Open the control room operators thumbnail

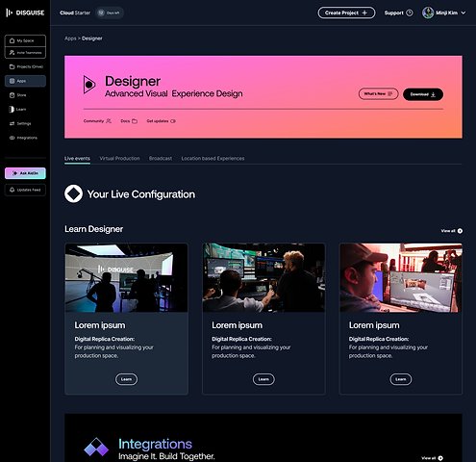coord(263,277)
